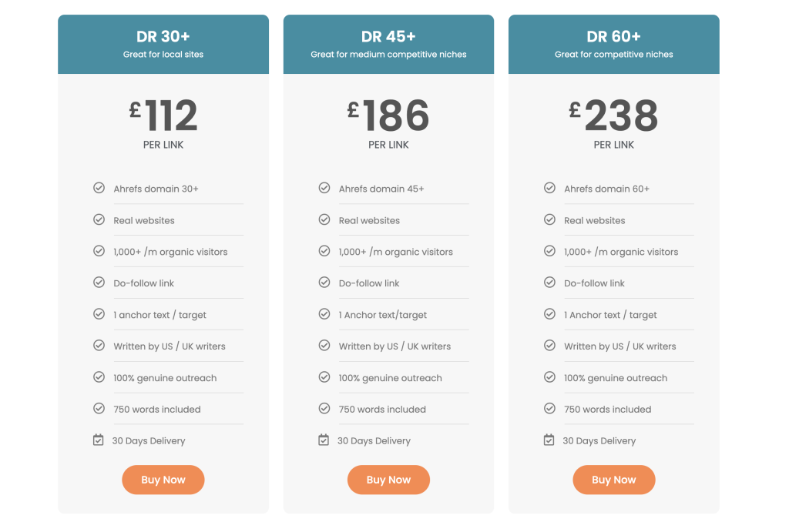Viewport: 789px width, 532px height.
Task: Click the checkmark icon beside 'Ahrefs domain 30+'
Action: tap(99, 188)
